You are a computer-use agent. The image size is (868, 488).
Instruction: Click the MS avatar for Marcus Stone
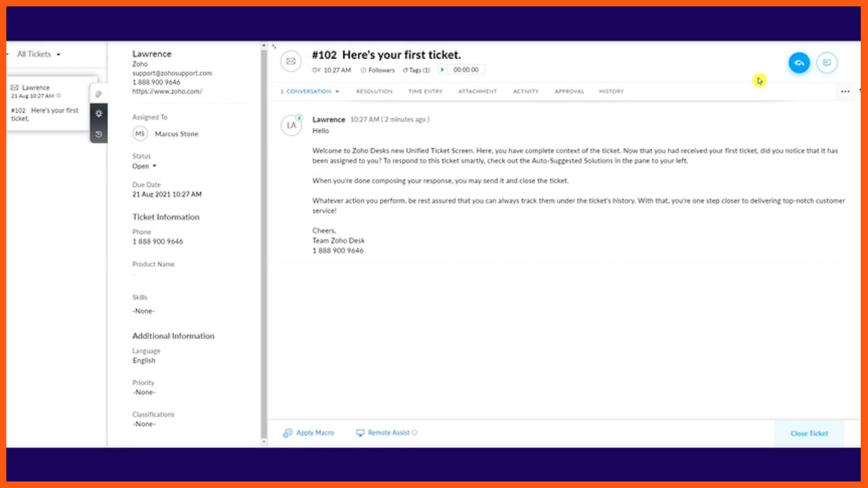(x=140, y=134)
